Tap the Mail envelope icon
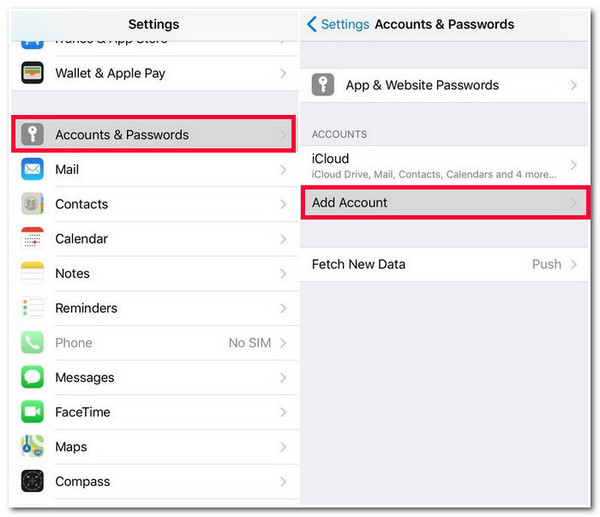Screen dimensions: 600x517 (x=32, y=169)
